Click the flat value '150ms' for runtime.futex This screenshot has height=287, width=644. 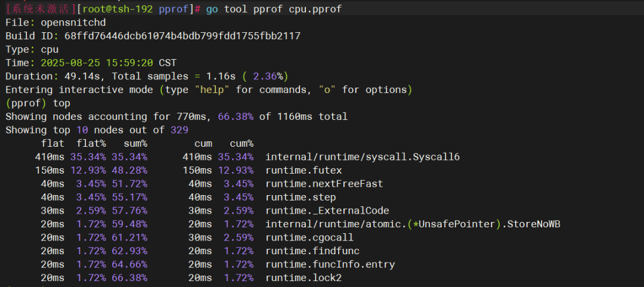point(49,170)
